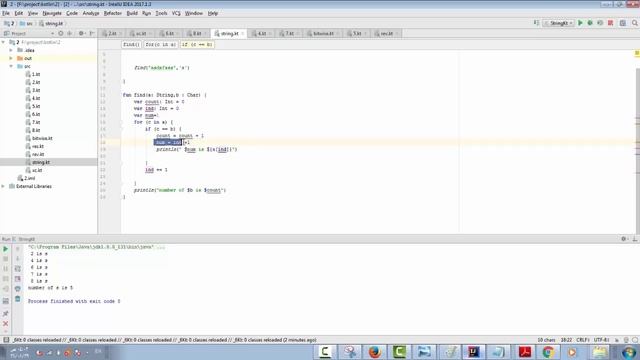Click the Stop icon in the Run panel

(x=6, y=259)
